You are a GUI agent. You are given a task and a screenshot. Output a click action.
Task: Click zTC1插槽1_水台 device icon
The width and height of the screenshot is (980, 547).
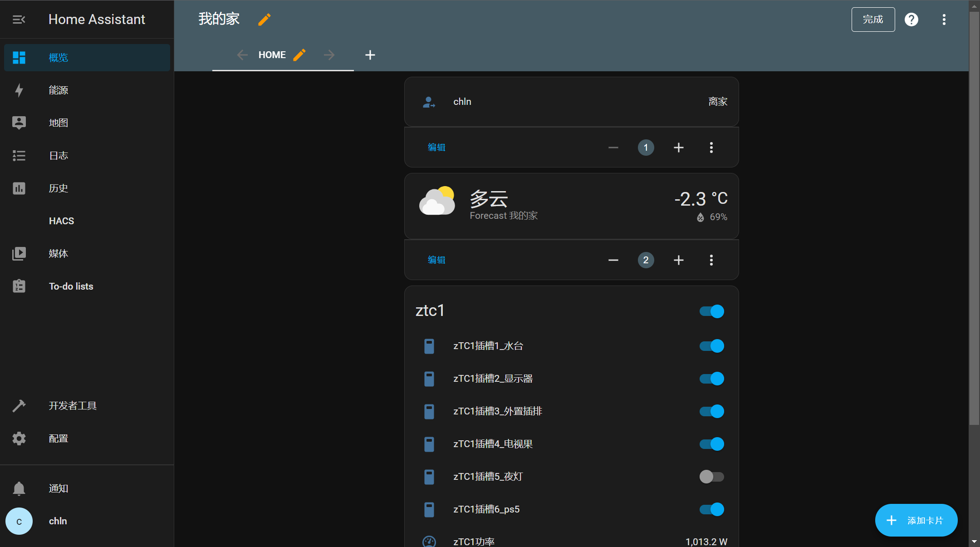click(x=429, y=346)
